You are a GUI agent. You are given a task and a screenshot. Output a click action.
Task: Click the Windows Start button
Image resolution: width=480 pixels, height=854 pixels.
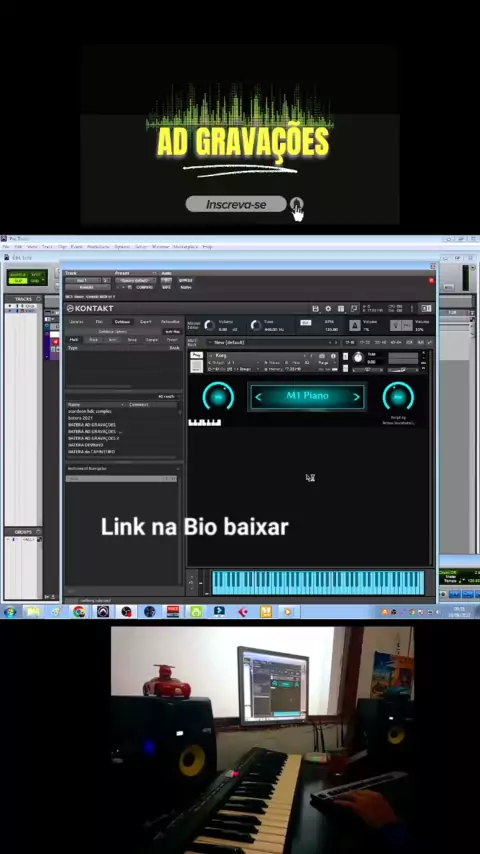(10, 612)
